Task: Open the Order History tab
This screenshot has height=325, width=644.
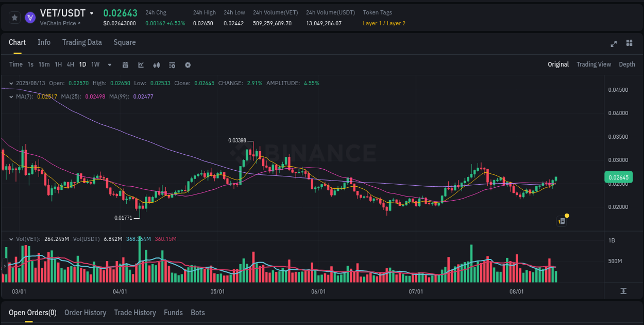Action: (x=85, y=313)
